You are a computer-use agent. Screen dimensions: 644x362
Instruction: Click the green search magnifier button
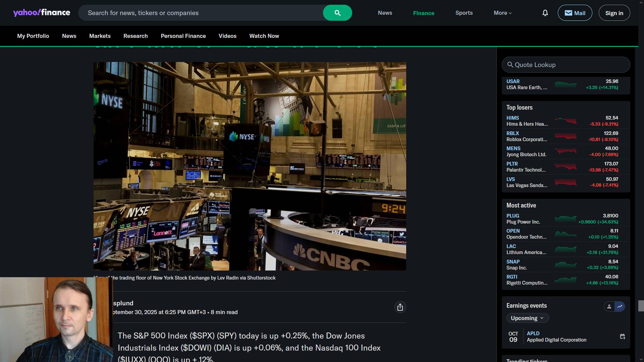coord(337,13)
